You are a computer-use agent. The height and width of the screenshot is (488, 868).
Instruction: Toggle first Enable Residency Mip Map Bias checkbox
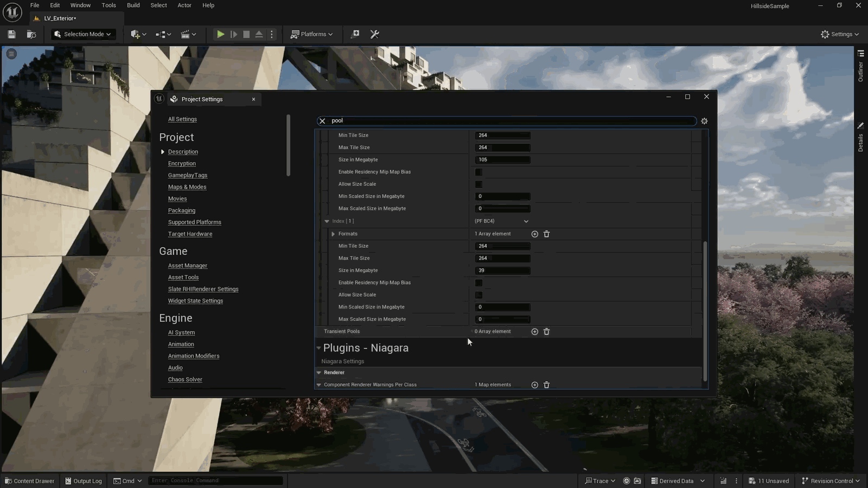pyautogui.click(x=478, y=172)
